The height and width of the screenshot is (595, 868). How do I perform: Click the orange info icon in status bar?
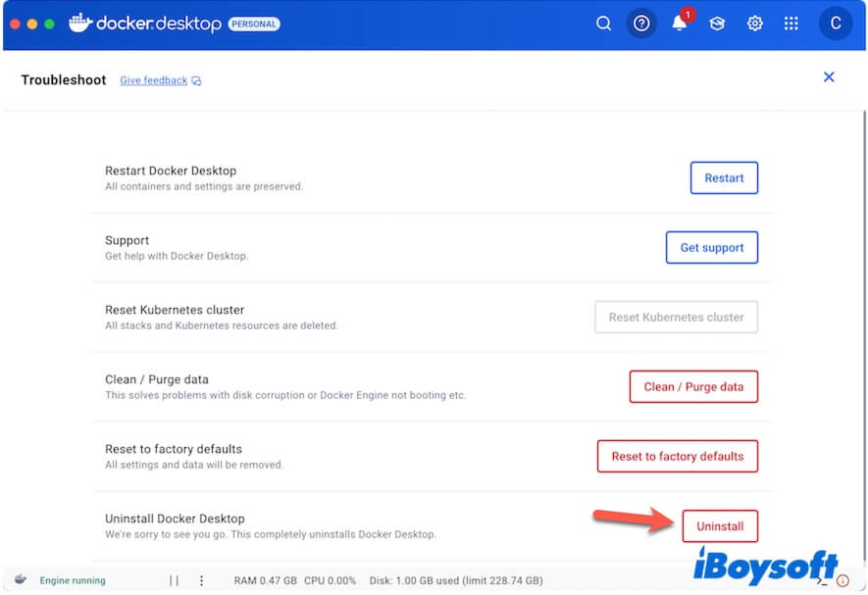842,580
